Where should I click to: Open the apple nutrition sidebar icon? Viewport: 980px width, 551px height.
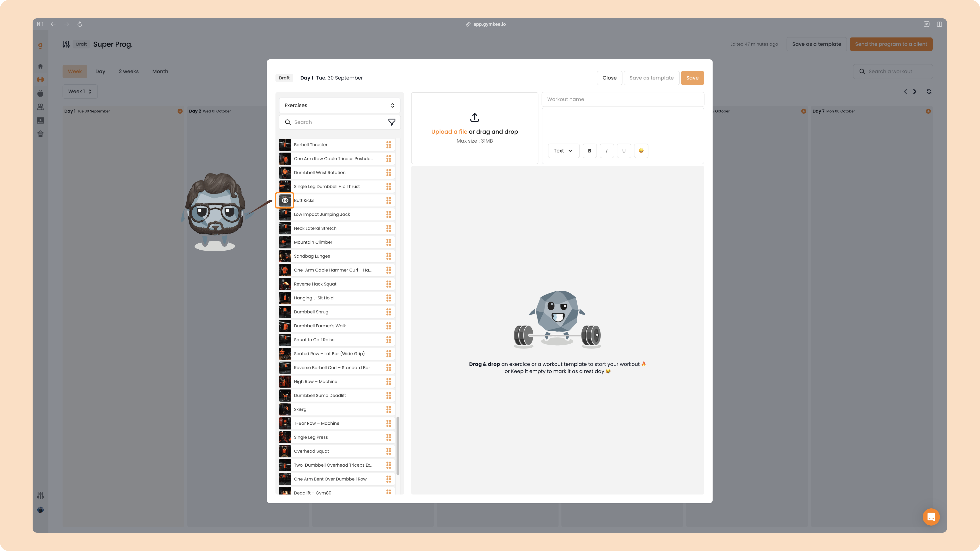[40, 93]
